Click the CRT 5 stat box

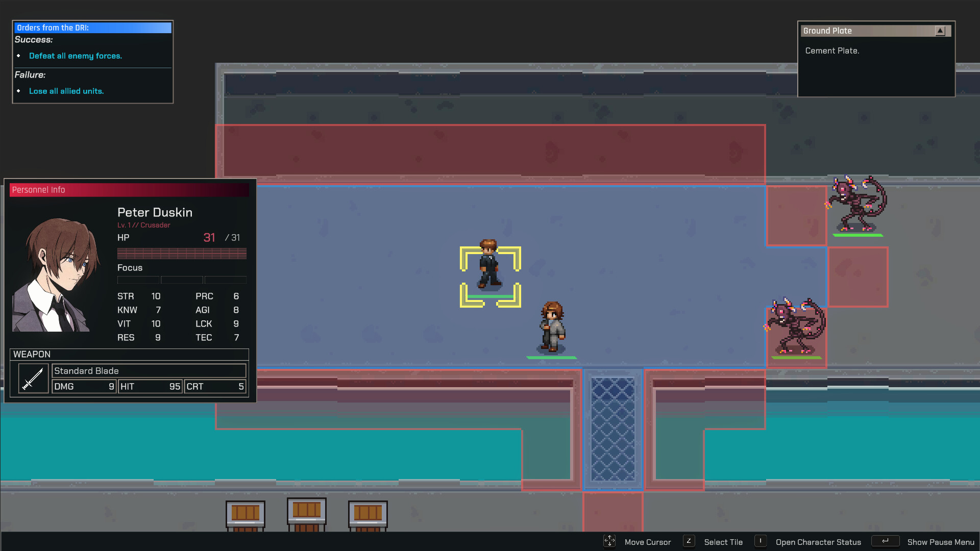pos(215,386)
